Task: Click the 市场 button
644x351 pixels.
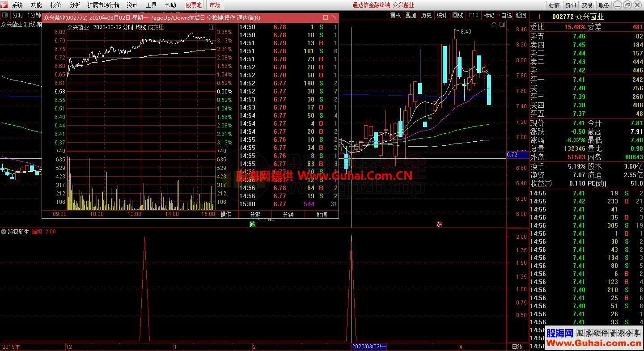Action: tap(215, 5)
